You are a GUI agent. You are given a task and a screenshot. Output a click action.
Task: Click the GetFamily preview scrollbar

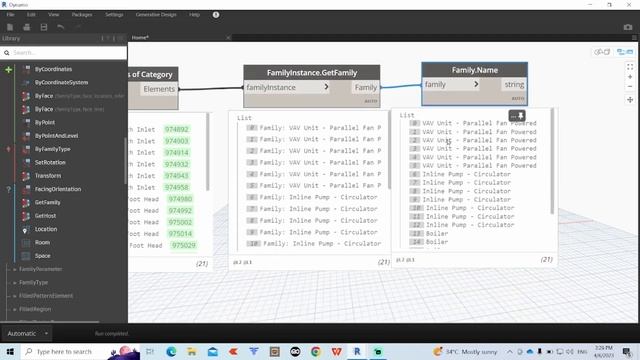tap(389, 151)
